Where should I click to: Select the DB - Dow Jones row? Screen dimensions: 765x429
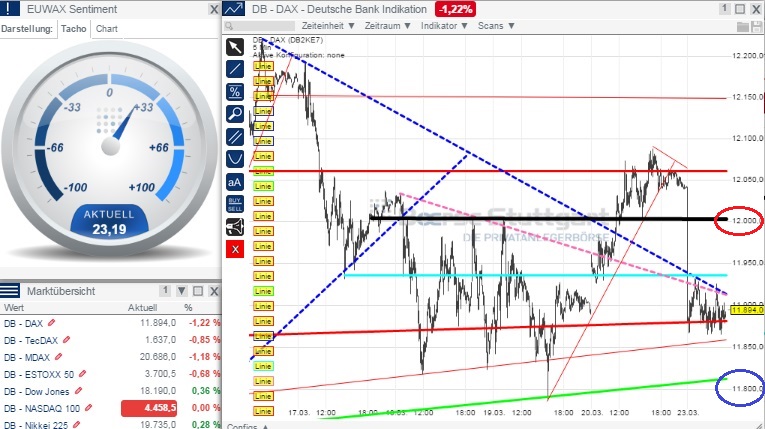tap(111, 391)
